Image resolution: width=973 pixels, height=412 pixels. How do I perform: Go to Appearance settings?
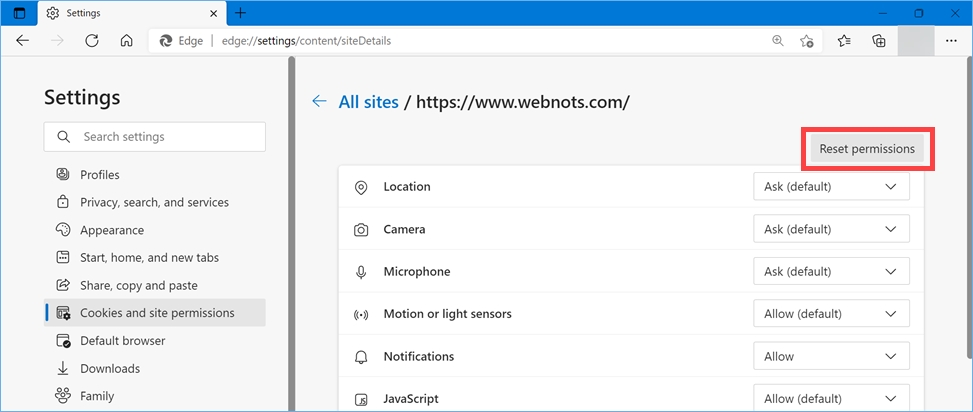coord(112,230)
